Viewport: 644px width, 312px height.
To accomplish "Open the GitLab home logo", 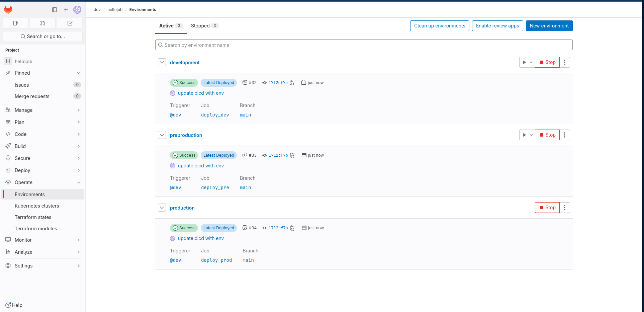I will [x=8, y=10].
